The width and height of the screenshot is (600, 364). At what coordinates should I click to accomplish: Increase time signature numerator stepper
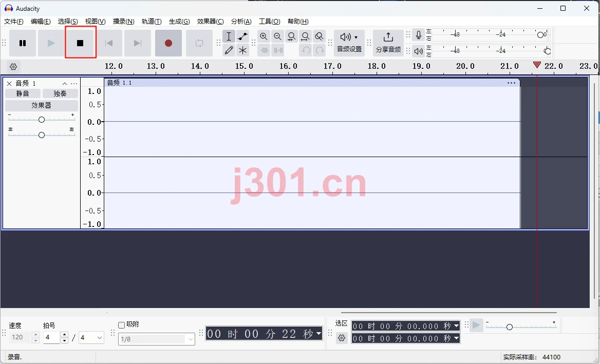pos(64,335)
